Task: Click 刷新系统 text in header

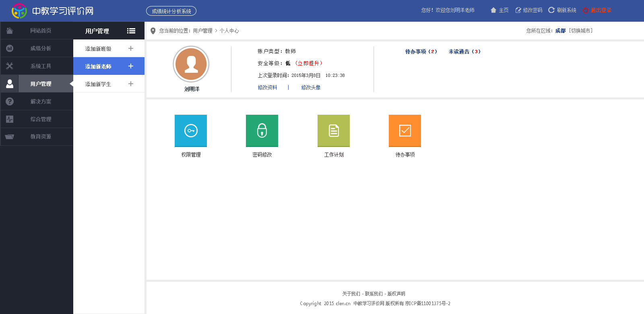Action: (x=567, y=10)
